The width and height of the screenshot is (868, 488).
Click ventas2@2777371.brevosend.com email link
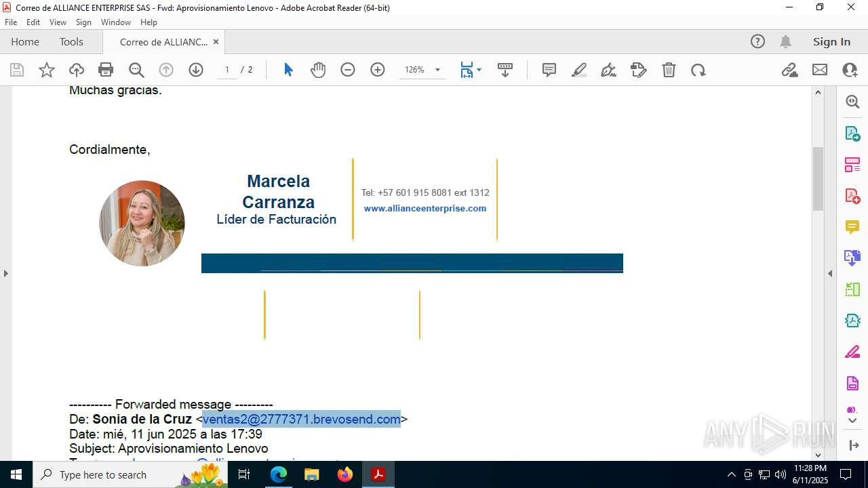tap(301, 419)
